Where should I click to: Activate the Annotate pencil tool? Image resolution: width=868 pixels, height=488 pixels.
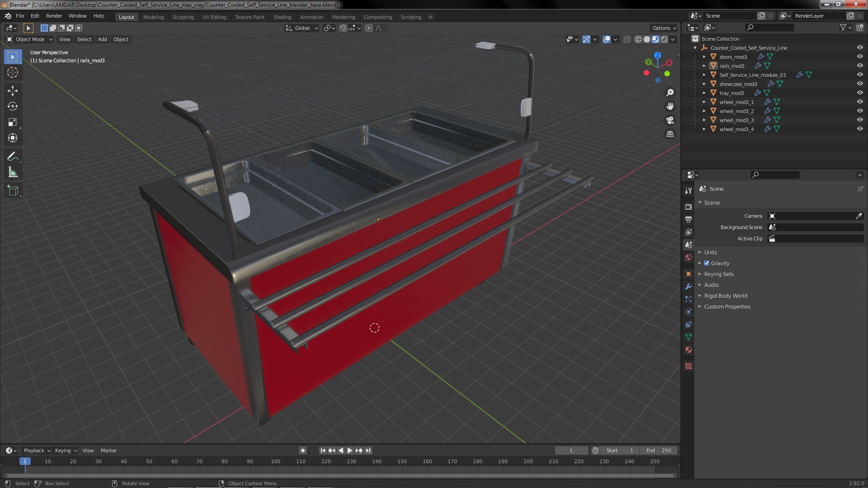tap(12, 157)
